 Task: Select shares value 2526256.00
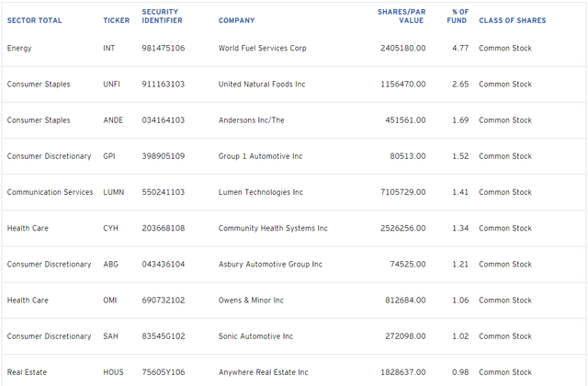(403, 228)
